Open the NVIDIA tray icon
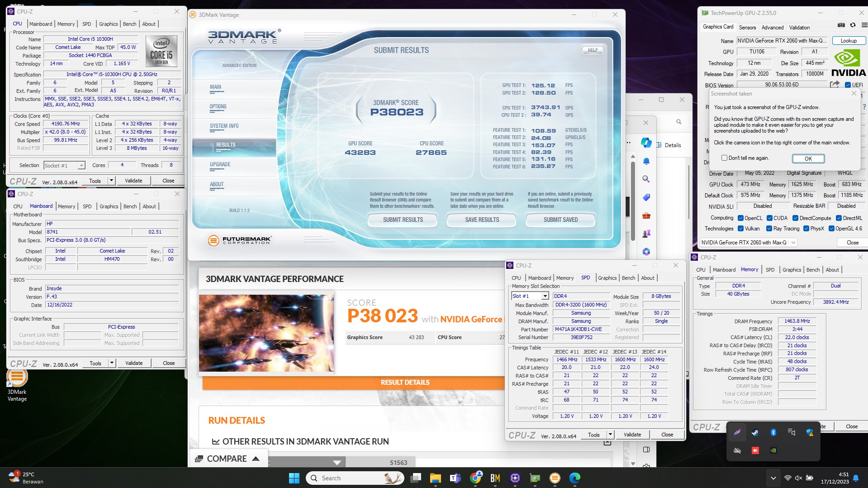The height and width of the screenshot is (488, 868). pyautogui.click(x=773, y=450)
